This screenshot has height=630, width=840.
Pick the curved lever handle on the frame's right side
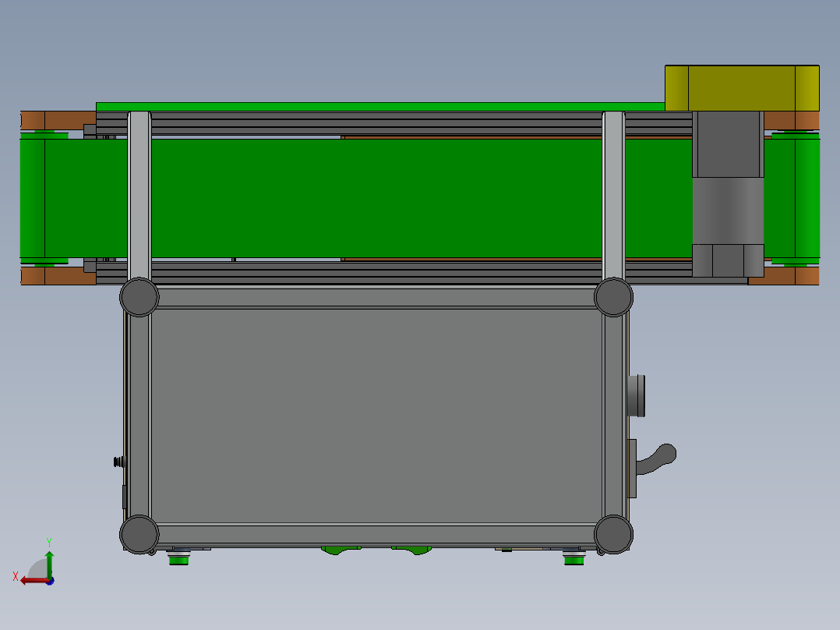pos(656,459)
